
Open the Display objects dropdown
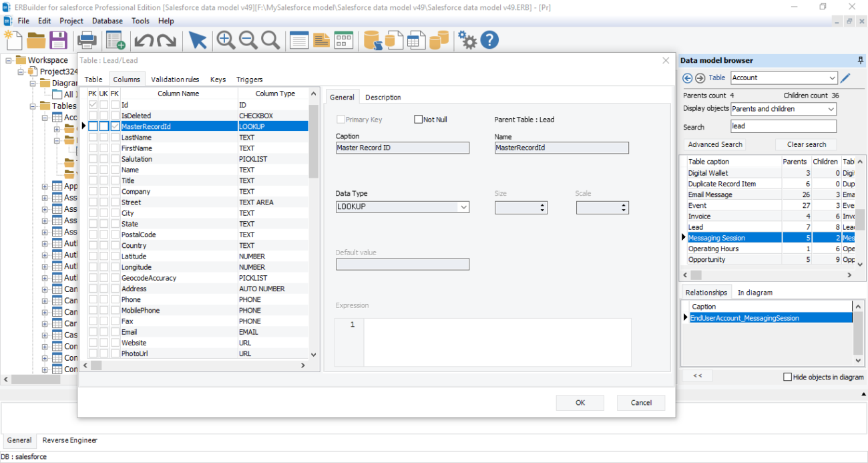point(831,109)
